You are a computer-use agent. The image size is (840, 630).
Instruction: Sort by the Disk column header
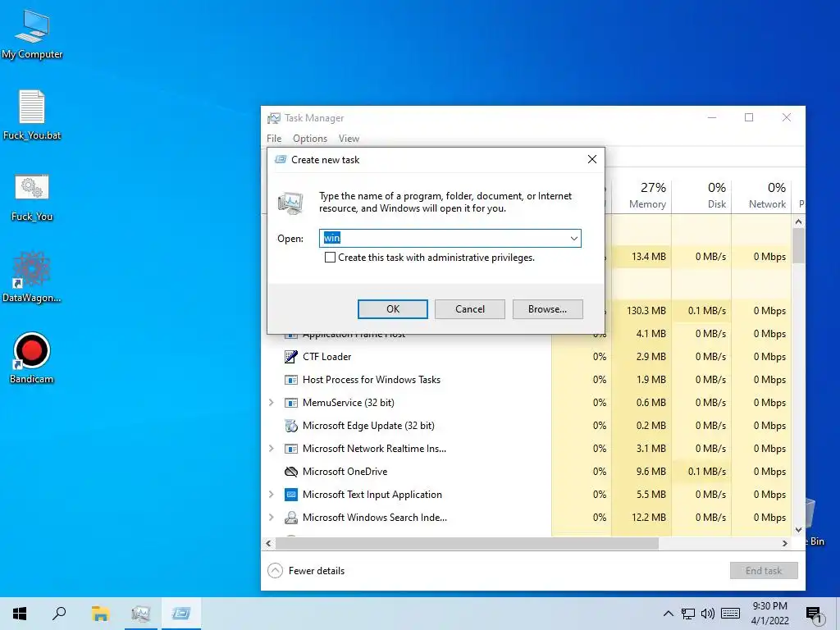(x=701, y=195)
